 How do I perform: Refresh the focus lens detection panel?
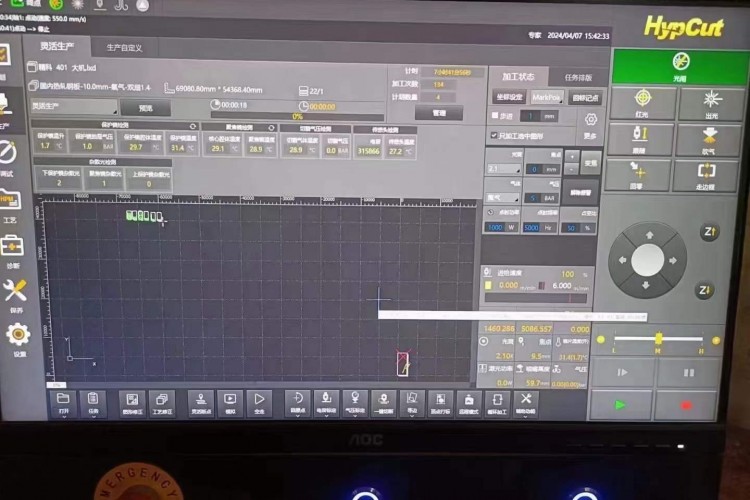[x=272, y=128]
